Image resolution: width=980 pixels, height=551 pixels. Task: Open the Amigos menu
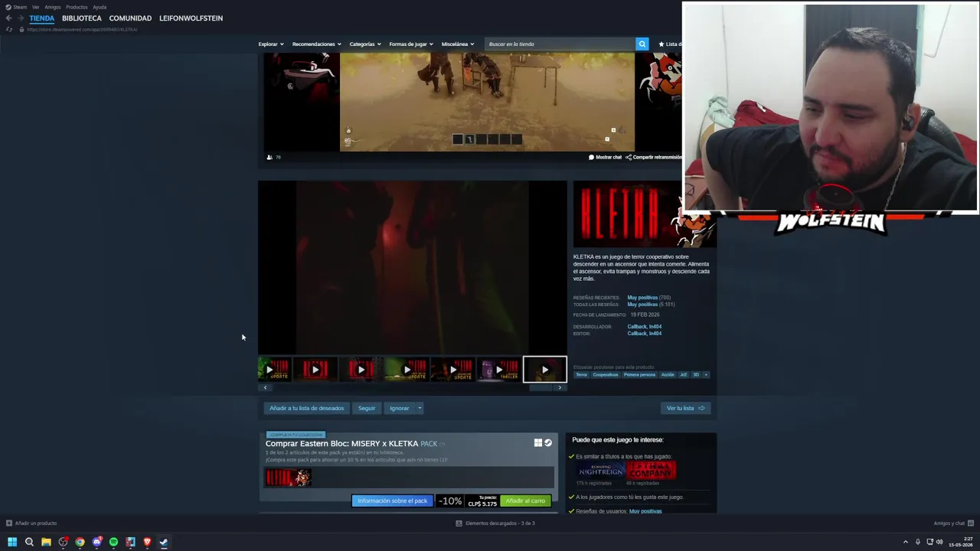coord(53,7)
